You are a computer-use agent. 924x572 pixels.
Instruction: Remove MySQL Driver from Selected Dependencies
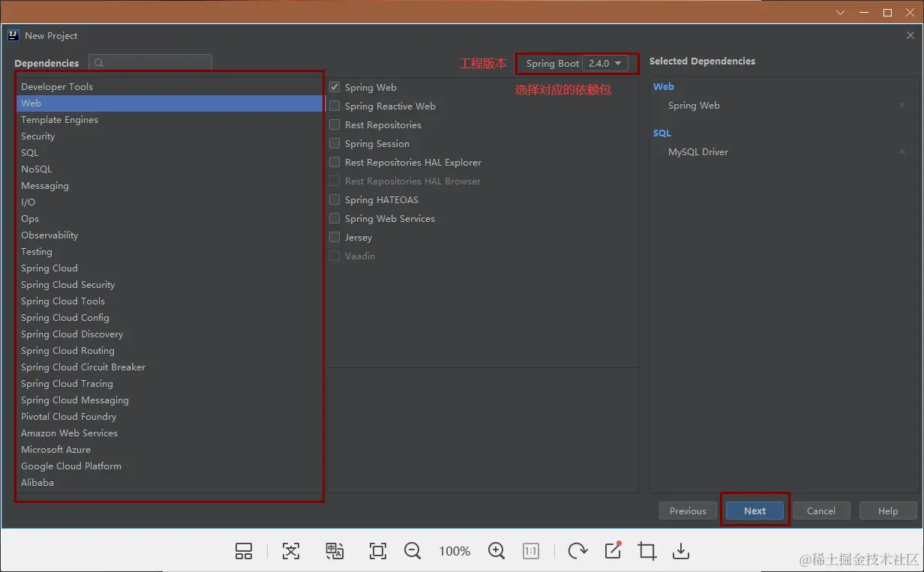click(902, 151)
